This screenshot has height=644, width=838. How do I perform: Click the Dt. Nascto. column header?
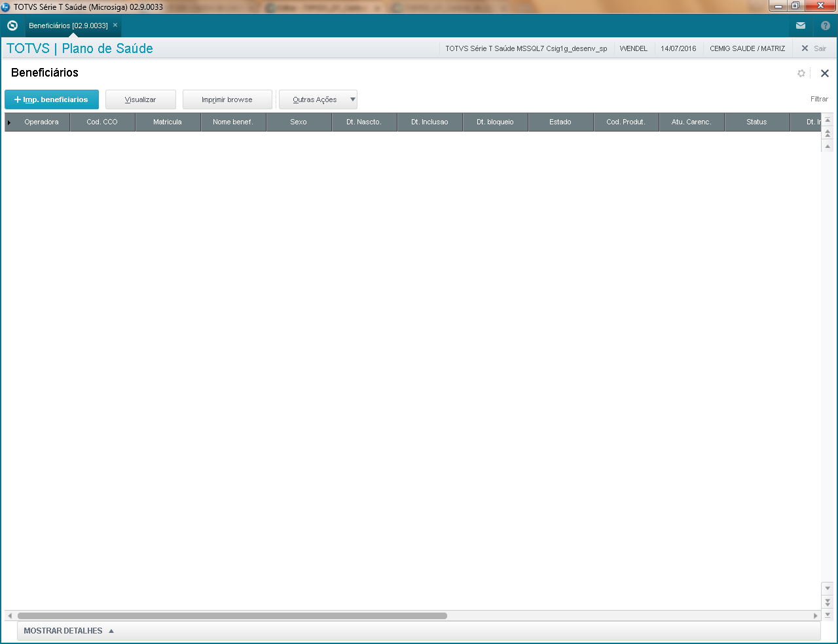[x=364, y=122]
